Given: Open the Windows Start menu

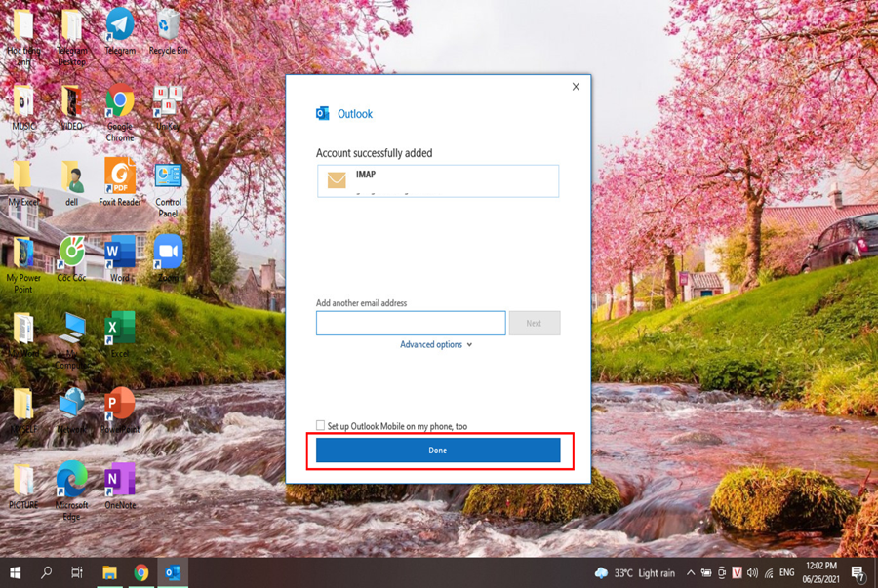Looking at the screenshot, I should tap(16, 572).
